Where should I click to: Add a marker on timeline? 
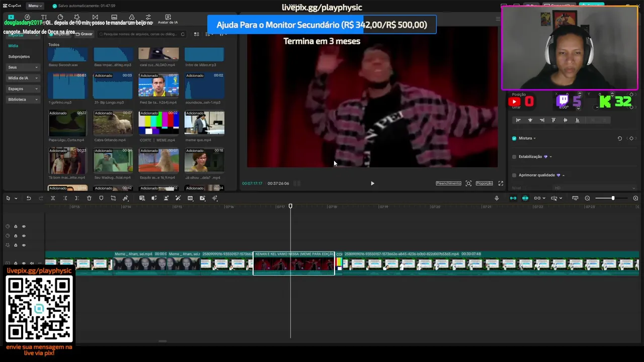point(101,198)
